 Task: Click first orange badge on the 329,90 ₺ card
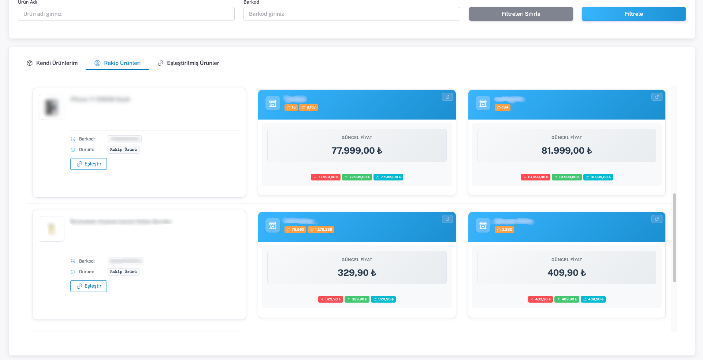295,230
